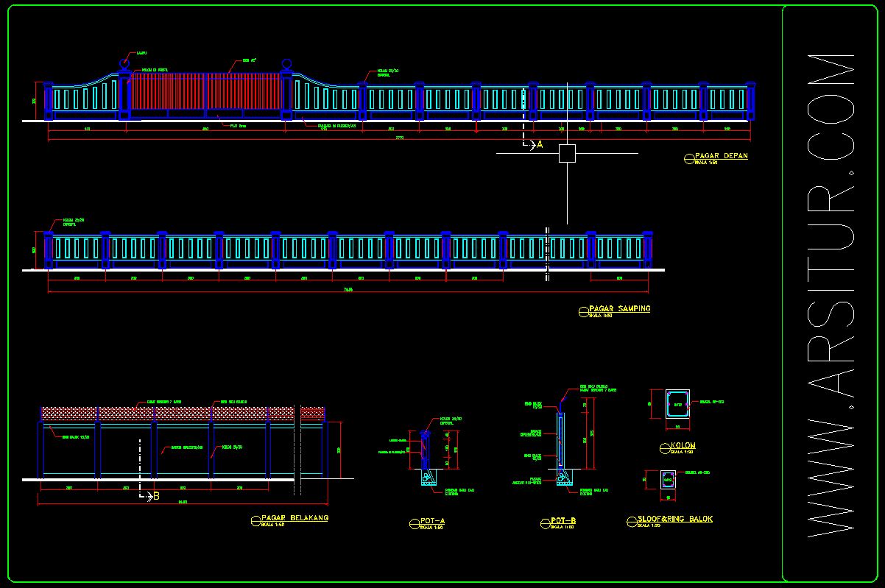Select the LAMPU callout label
The height and width of the screenshot is (588, 885).
tap(141, 52)
